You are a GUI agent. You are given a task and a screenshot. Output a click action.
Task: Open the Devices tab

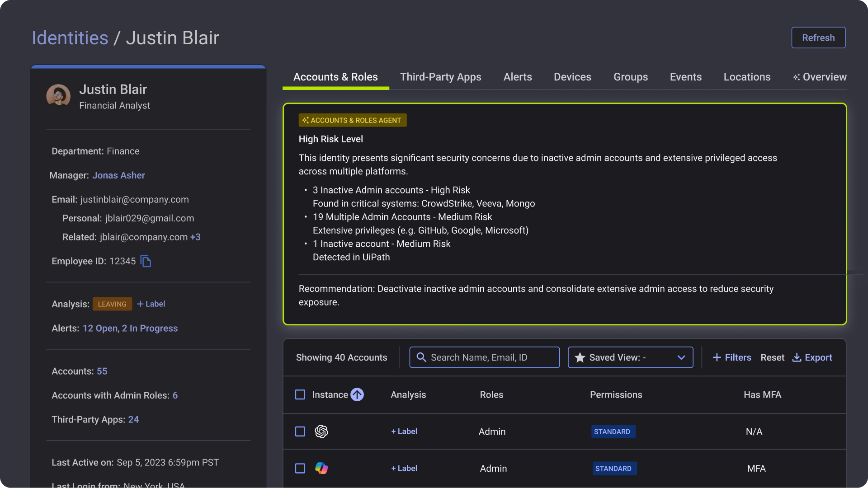click(572, 77)
